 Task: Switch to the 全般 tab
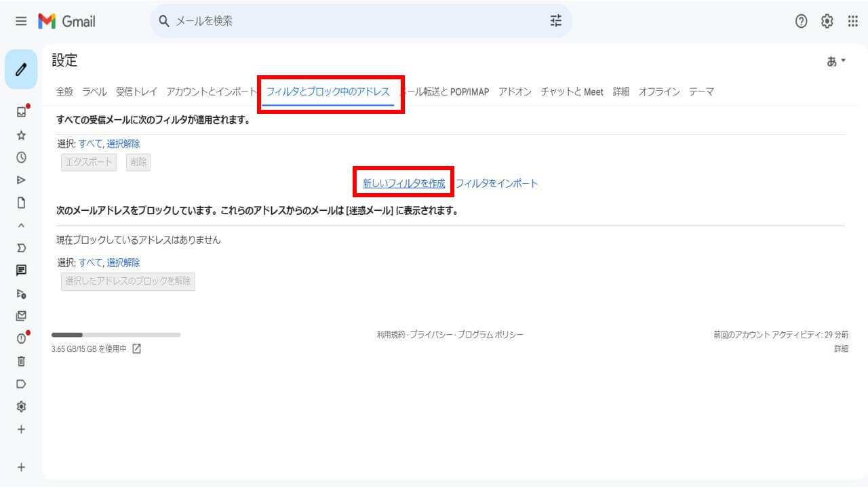(x=64, y=91)
